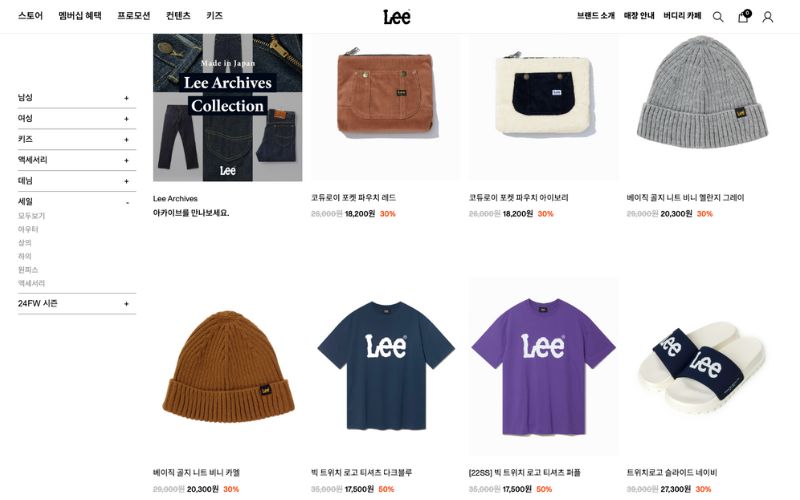Expand the 데님 category
800x500 pixels.
point(77,181)
